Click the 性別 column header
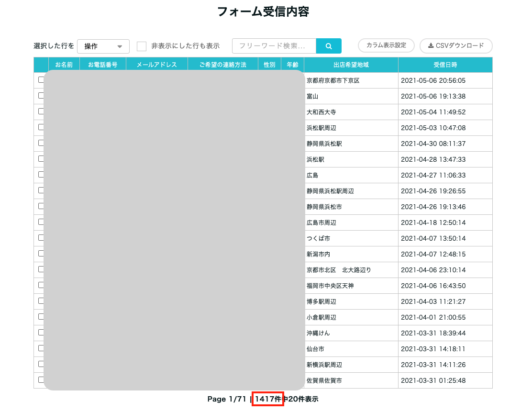The height and width of the screenshot is (412, 532). (x=269, y=65)
